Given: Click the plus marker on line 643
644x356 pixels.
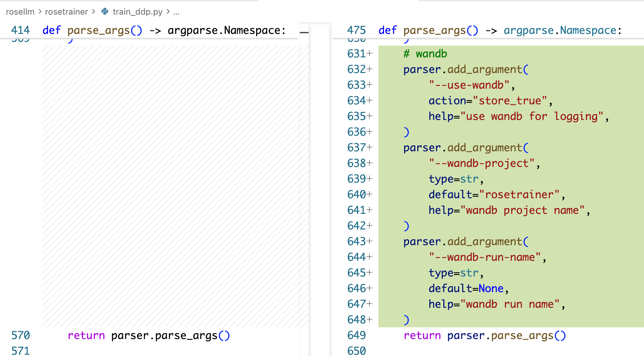Looking at the screenshot, I should tap(369, 241).
